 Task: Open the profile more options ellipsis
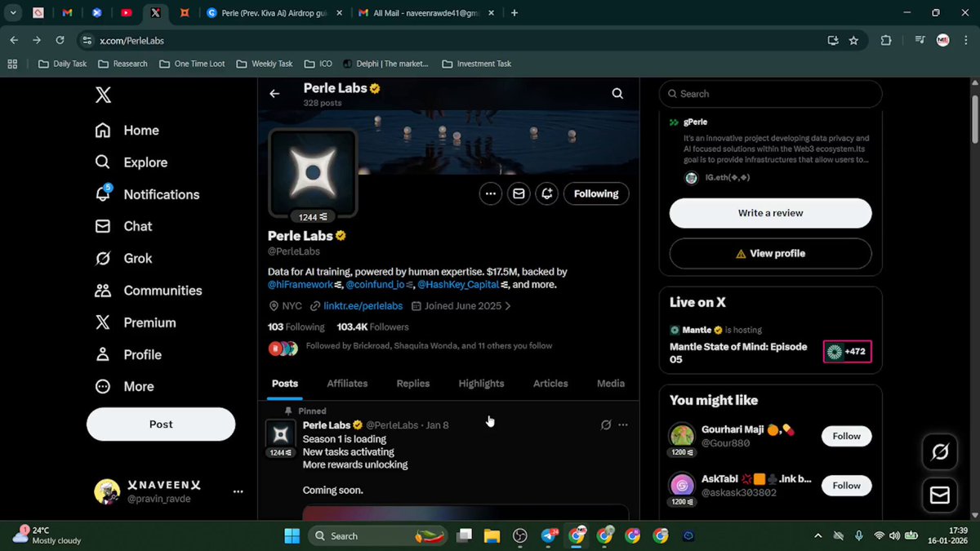[490, 193]
